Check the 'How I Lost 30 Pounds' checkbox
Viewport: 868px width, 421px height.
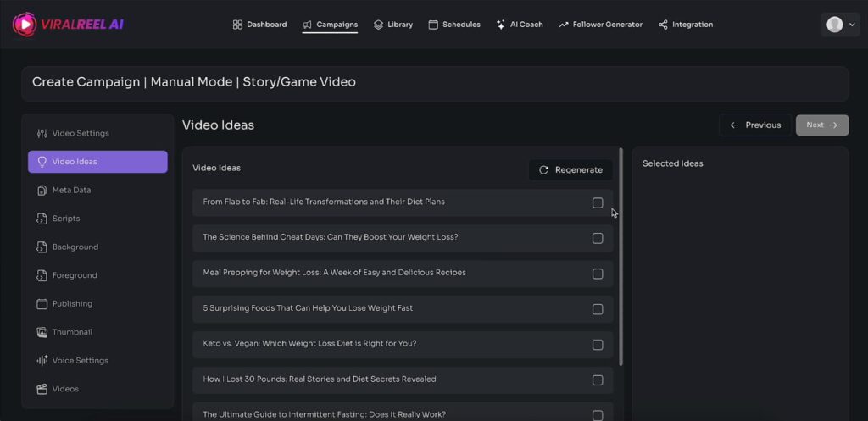tap(598, 380)
